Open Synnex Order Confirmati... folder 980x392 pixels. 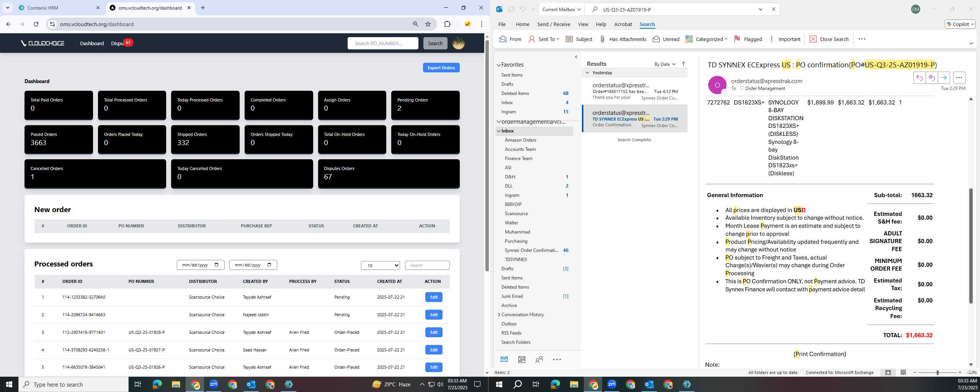(x=531, y=250)
